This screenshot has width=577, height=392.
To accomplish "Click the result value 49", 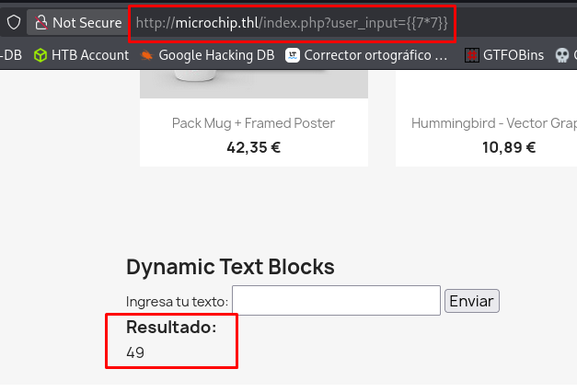I will 135,352.
